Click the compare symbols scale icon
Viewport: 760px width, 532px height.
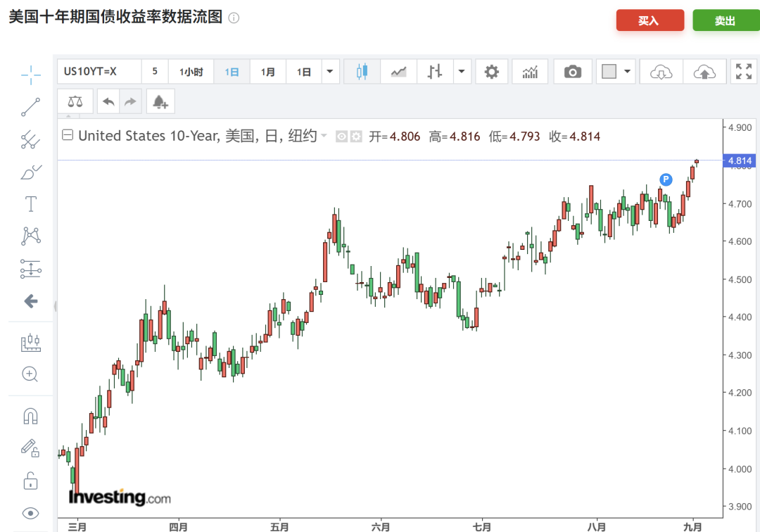tap(75, 101)
